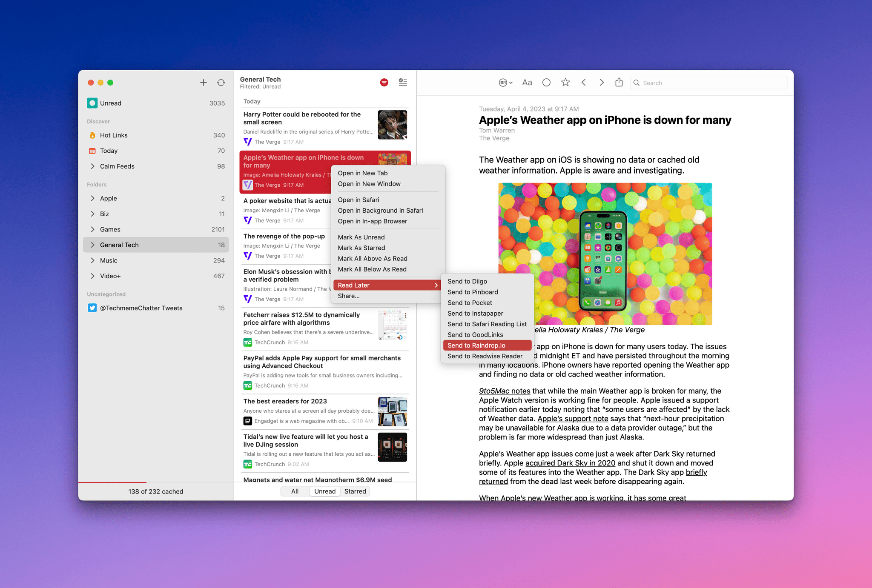Refresh all feeds with sync icon
Viewport: 872px width, 588px height.
point(221,83)
